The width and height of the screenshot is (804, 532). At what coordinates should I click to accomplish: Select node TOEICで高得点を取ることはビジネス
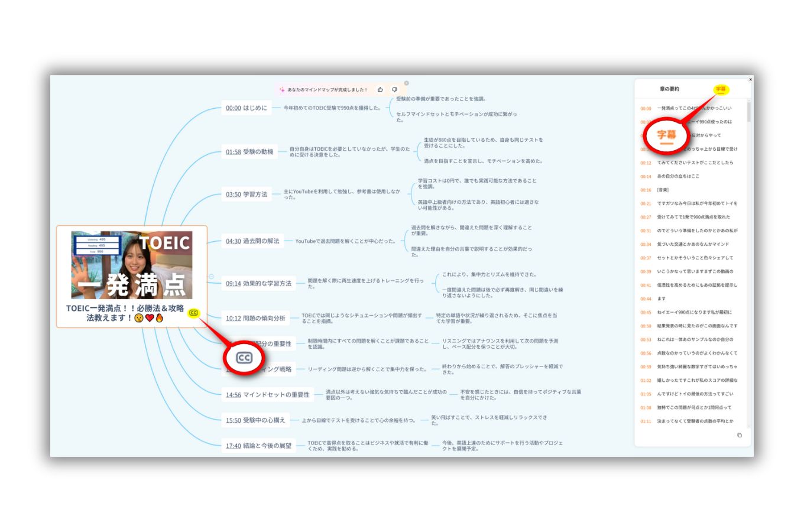(x=368, y=446)
